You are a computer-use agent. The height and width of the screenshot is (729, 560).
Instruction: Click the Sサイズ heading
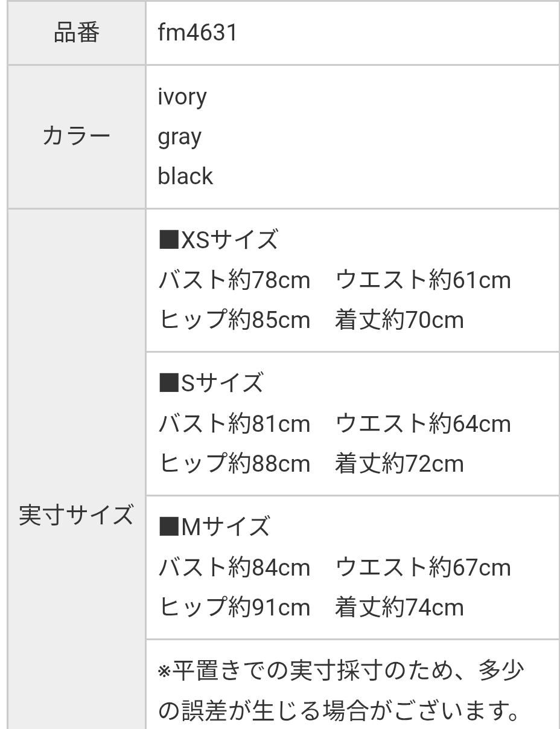pyautogui.click(x=211, y=384)
